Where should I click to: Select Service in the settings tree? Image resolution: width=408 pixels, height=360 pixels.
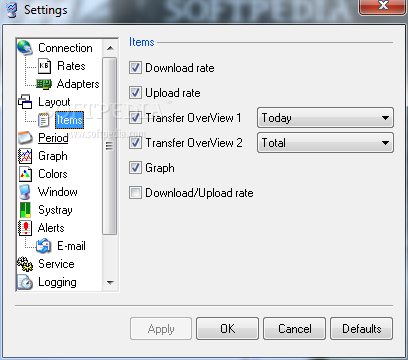(56, 264)
